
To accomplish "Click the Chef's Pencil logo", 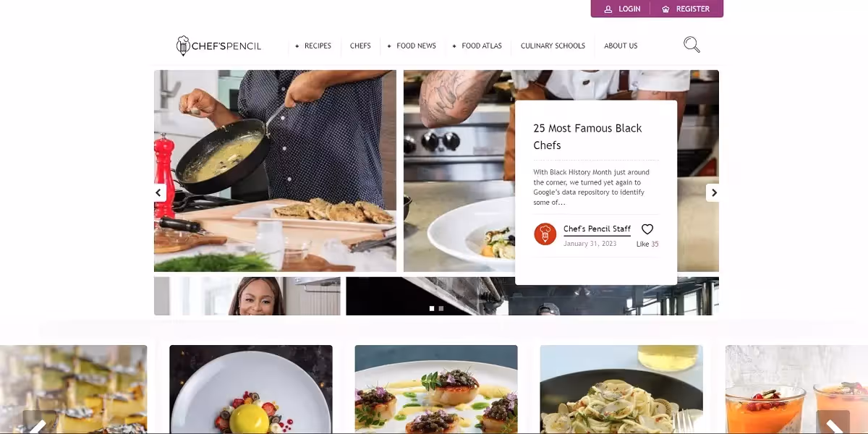I will click(x=218, y=46).
